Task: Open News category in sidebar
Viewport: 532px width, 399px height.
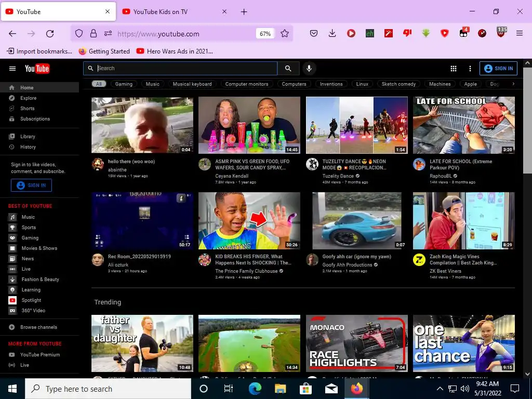Action: point(39,259)
